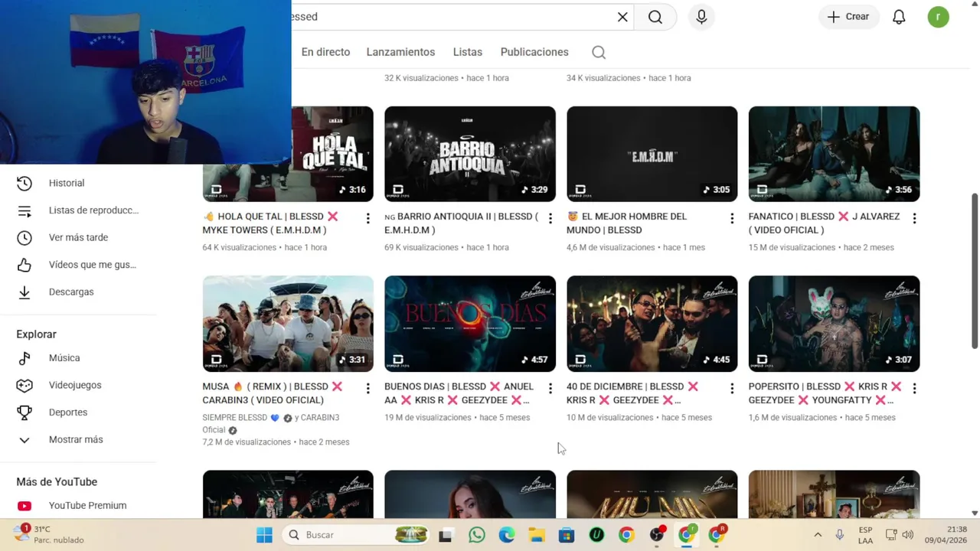Open options menu for MUSA remix video
The width and height of the screenshot is (980, 551).
click(x=367, y=389)
